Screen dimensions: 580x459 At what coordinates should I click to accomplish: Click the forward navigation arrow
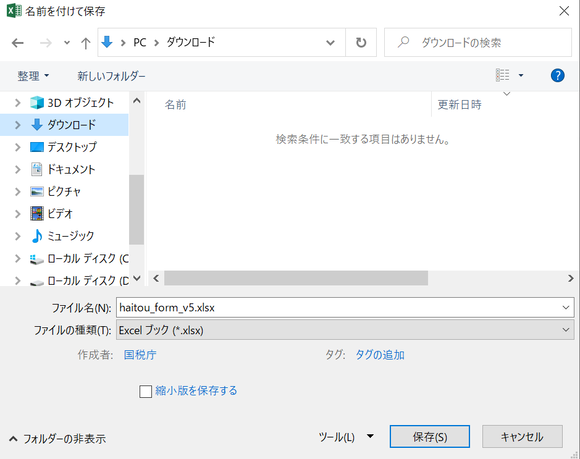[x=45, y=43]
